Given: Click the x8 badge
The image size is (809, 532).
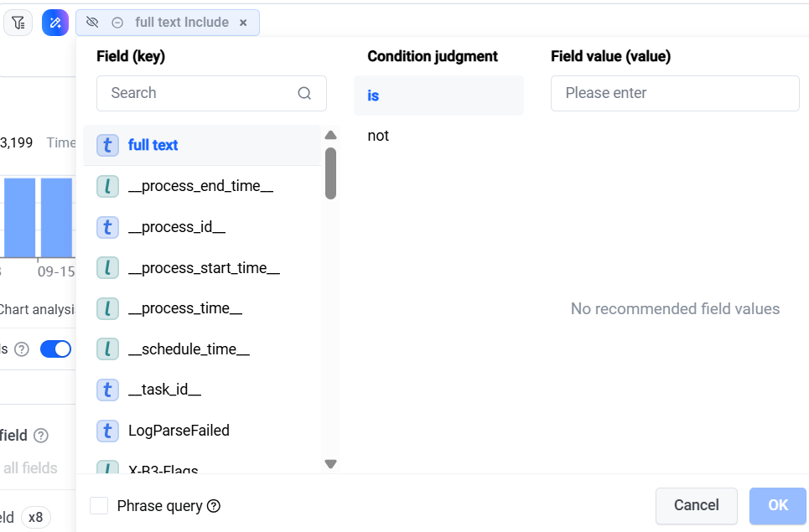Looking at the screenshot, I should click(x=35, y=517).
